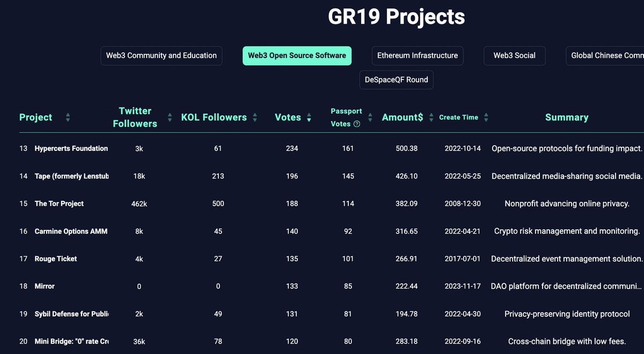Click Tor Project create date 2008-12-30
644x354 pixels.
pyautogui.click(x=463, y=204)
